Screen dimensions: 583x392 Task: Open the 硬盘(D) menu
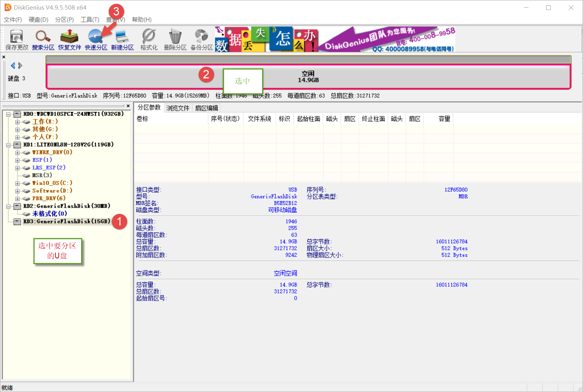tap(38, 20)
